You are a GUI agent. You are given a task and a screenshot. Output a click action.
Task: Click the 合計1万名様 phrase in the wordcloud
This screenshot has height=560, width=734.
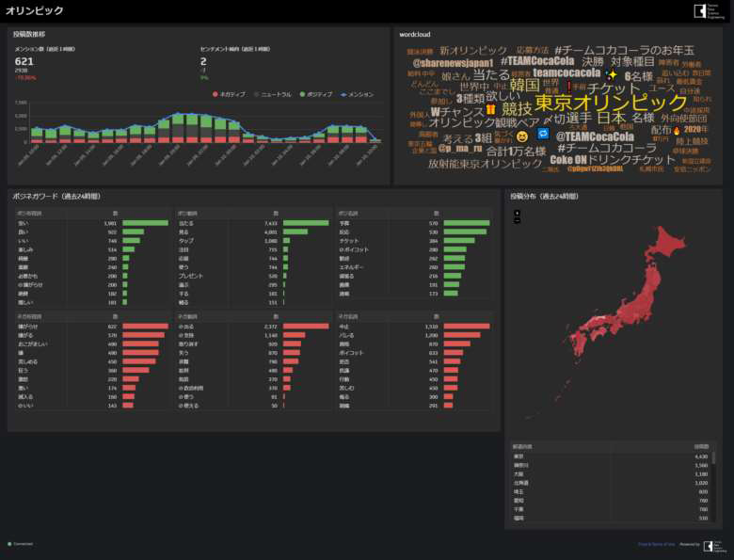(x=516, y=152)
